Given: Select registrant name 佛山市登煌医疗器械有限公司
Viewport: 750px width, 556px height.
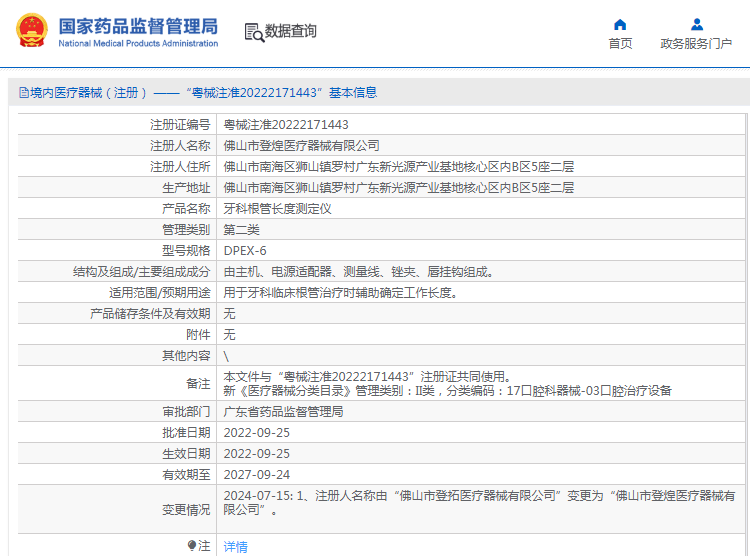Looking at the screenshot, I should (x=301, y=146).
